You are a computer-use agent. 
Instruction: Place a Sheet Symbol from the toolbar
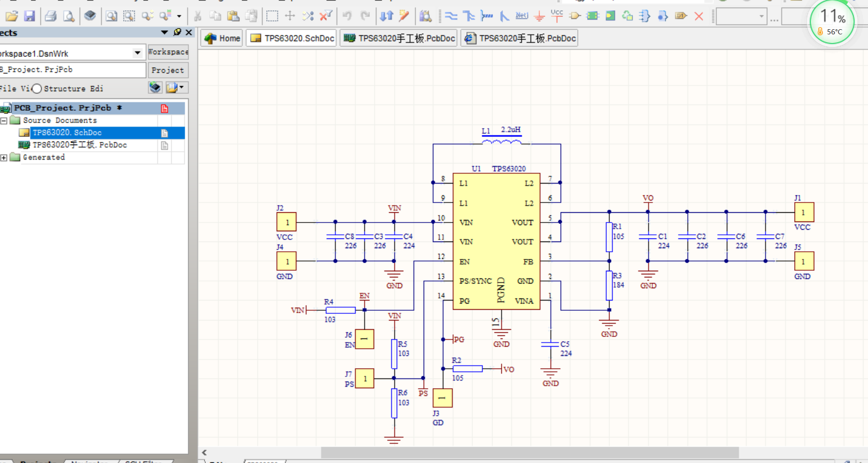pyautogui.click(x=593, y=16)
